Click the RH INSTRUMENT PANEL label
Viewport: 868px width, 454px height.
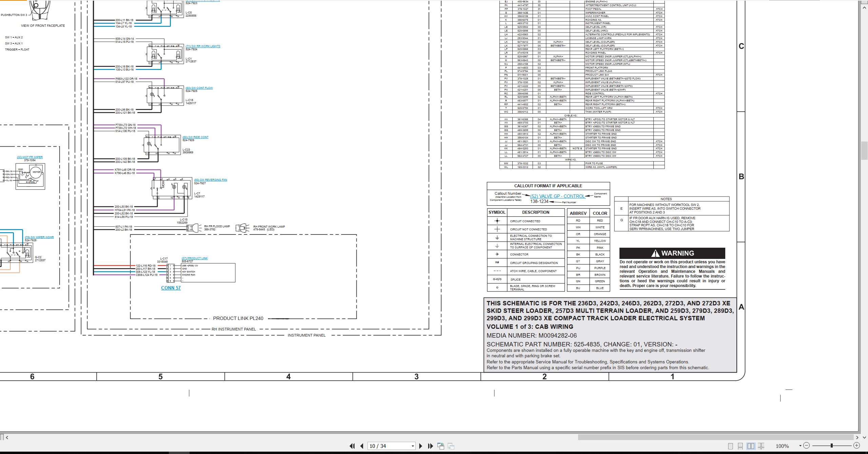(234, 329)
